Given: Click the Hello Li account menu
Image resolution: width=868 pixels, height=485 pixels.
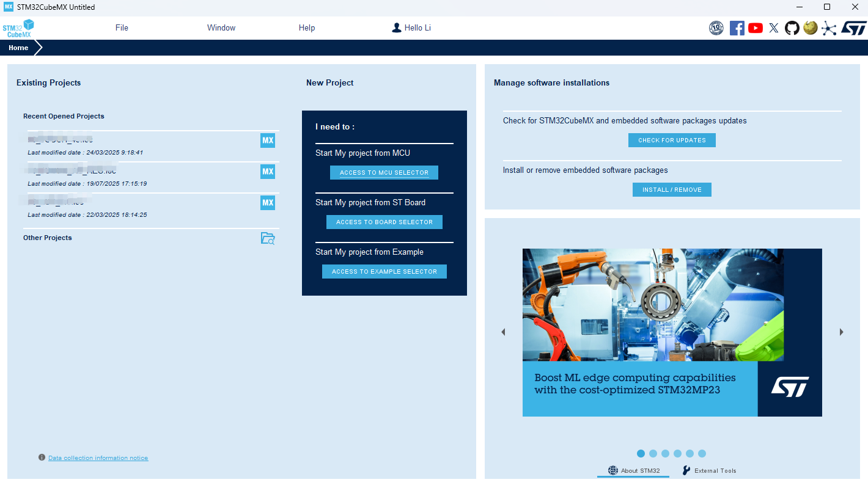Looking at the screenshot, I should point(411,27).
